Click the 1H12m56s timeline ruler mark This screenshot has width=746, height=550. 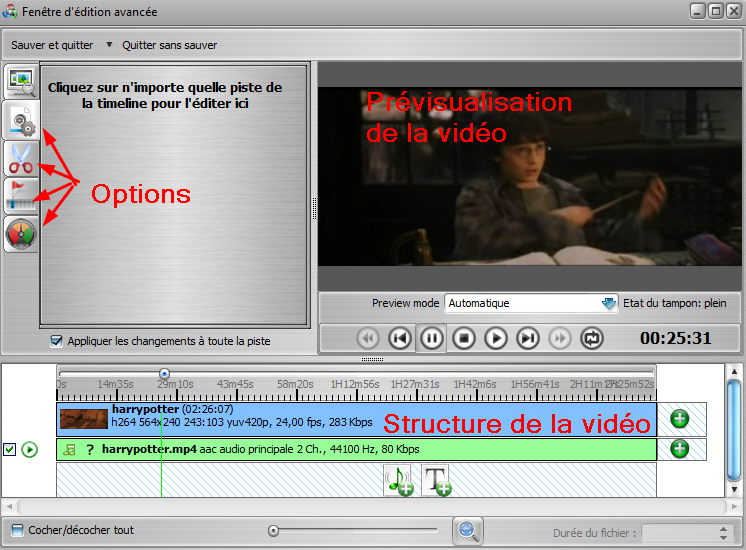pos(355,384)
